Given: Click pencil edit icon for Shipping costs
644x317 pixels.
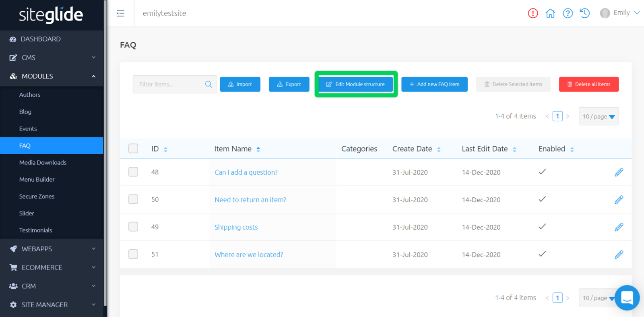Looking at the screenshot, I should point(619,227).
